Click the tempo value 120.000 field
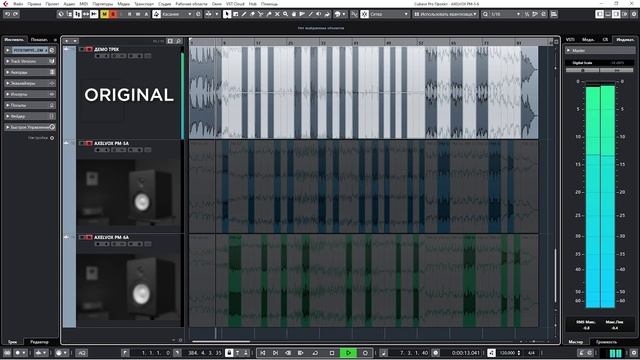Viewport: 640px width, 360px height. (x=507, y=353)
